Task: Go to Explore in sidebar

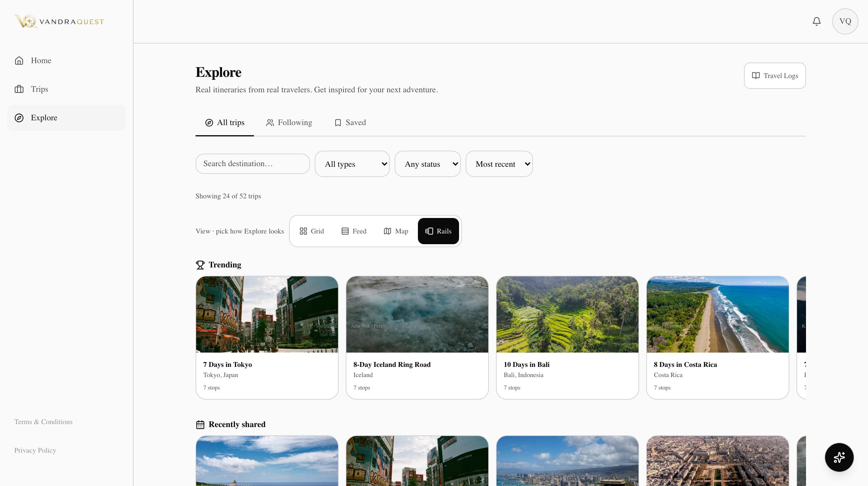Action: (x=66, y=118)
